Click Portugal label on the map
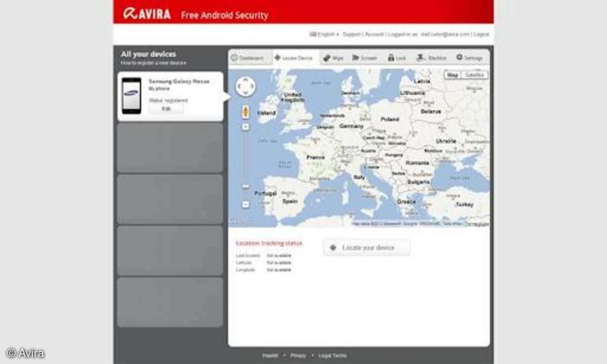 click(266, 193)
